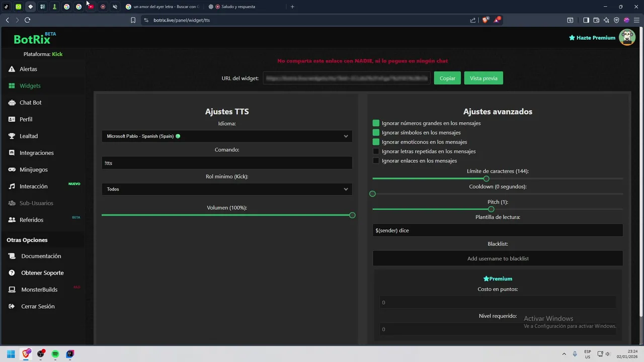Toggle Ignorar emoticonos en los mensajes
644x362 pixels.
[376, 142]
